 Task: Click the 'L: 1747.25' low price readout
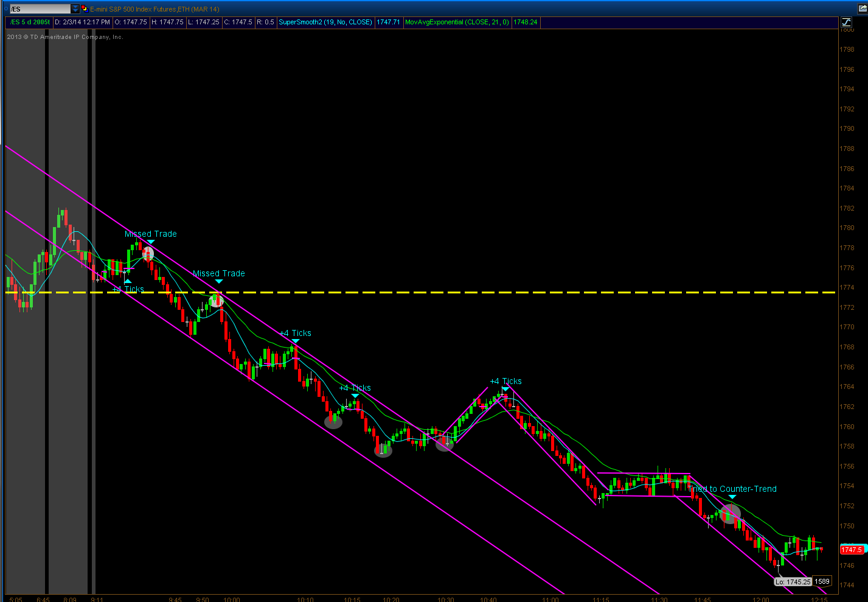coord(203,23)
